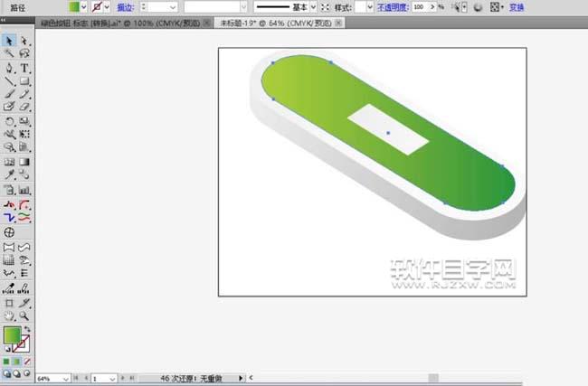Image resolution: width=588 pixels, height=386 pixels.
Task: Open the 不透明度 transparency panel link
Action: coord(393,7)
